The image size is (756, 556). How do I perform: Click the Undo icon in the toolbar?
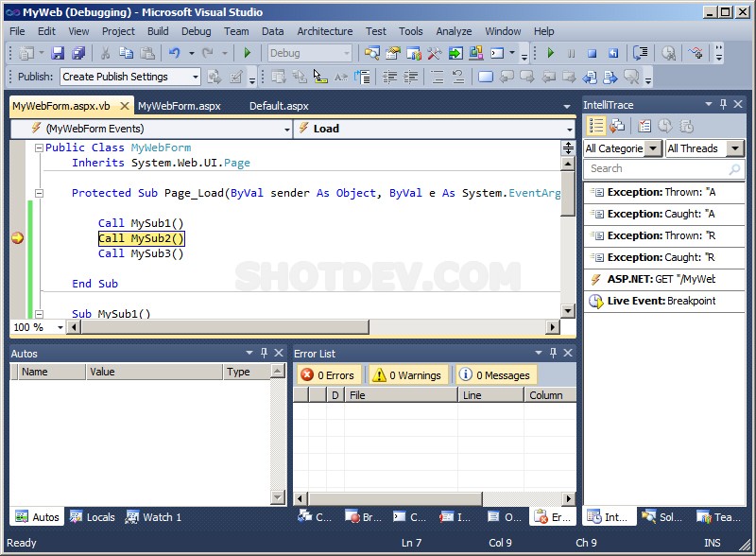175,54
